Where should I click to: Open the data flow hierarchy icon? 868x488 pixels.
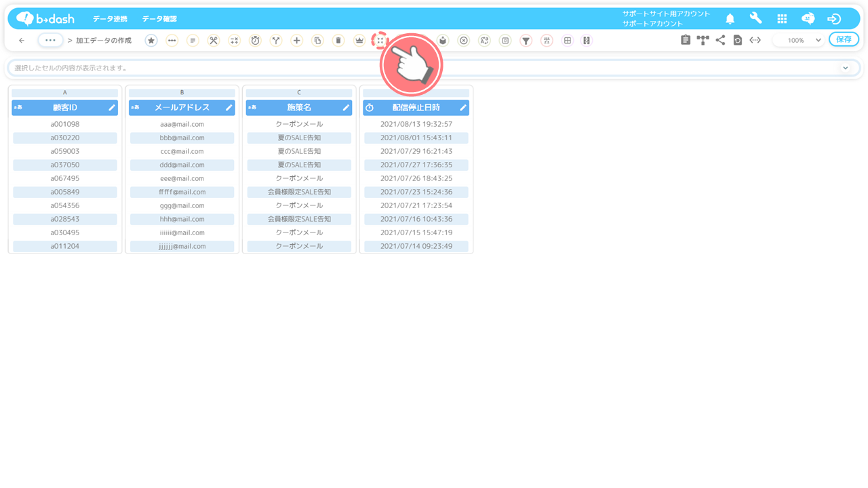pyautogui.click(x=703, y=40)
